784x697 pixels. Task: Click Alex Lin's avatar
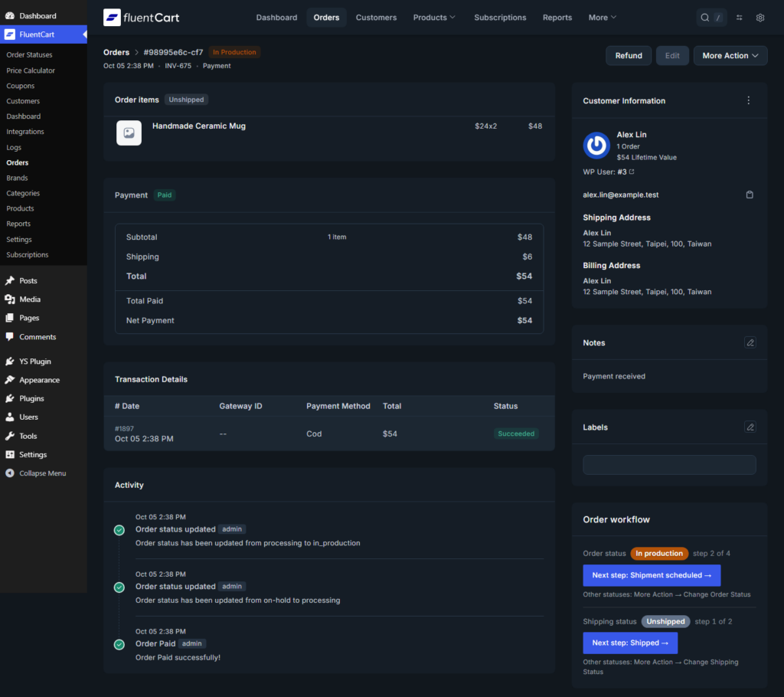point(596,145)
